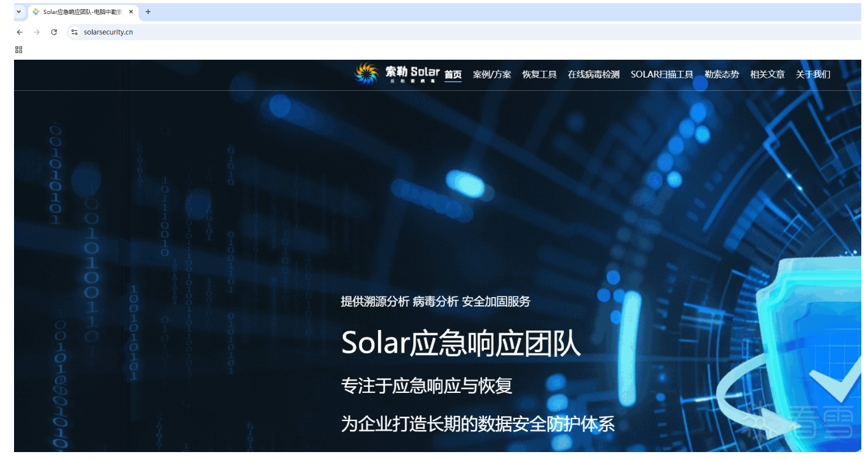Close the current browser tab
868x460 pixels.
130,11
